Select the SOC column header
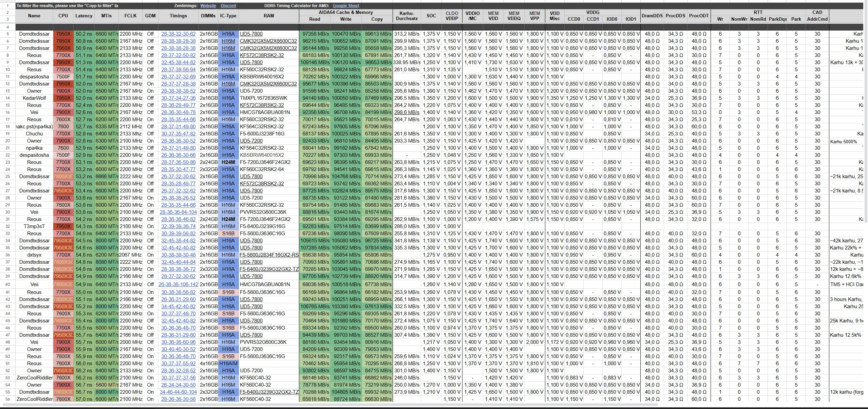 pos(431,16)
